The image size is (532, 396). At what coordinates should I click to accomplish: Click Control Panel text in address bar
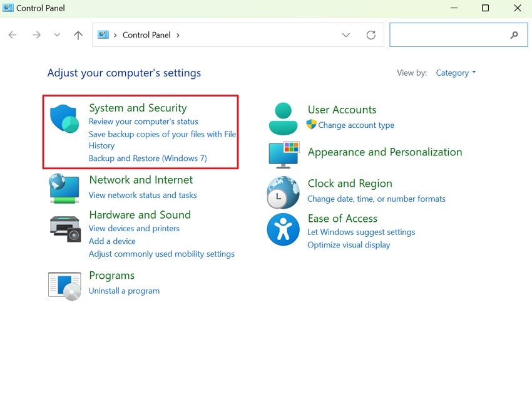(146, 35)
